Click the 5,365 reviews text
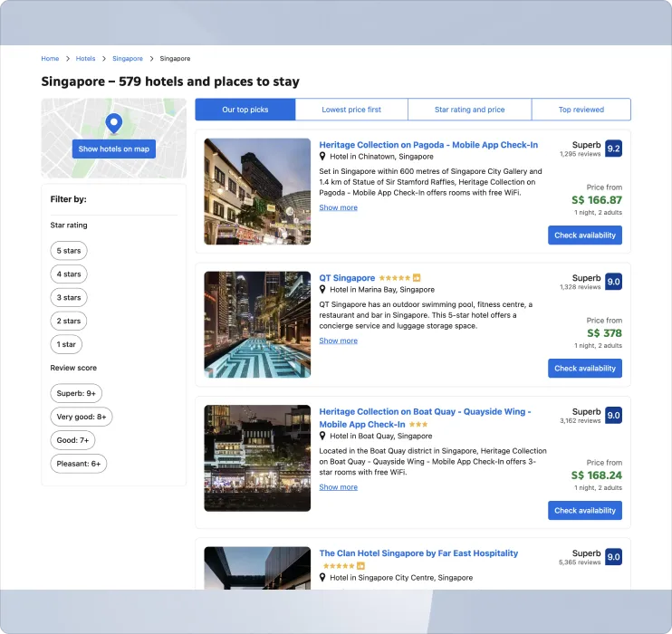672x634 pixels. (580, 562)
